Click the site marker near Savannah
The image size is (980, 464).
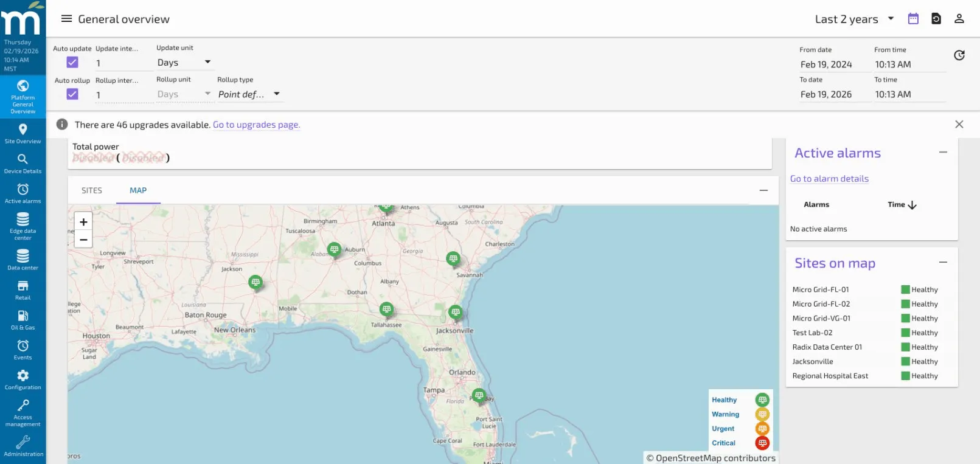453,258
